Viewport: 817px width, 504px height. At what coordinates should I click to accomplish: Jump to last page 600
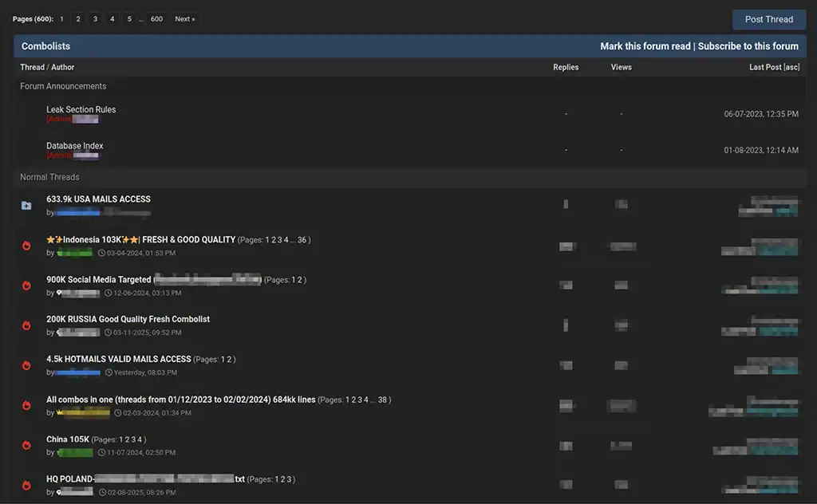[x=156, y=19]
